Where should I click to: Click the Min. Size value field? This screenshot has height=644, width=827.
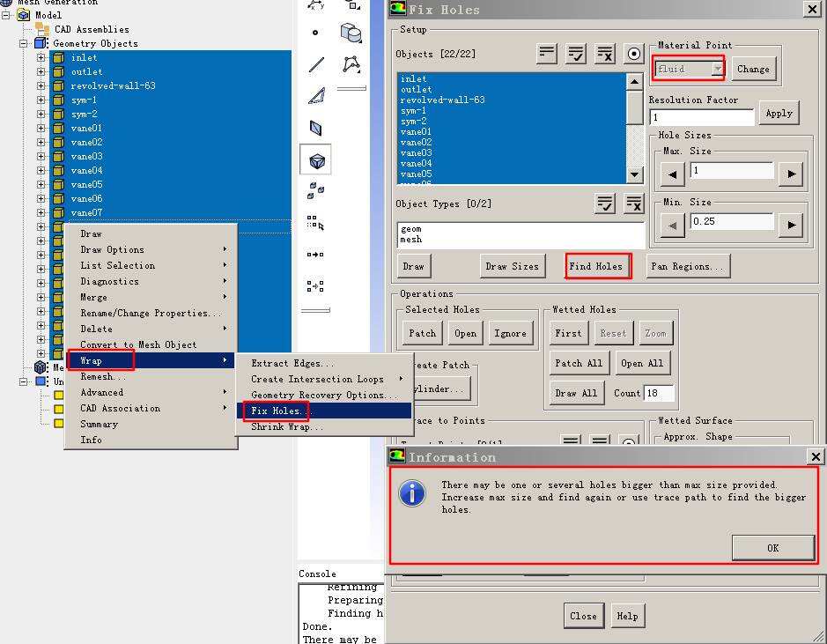point(732,221)
